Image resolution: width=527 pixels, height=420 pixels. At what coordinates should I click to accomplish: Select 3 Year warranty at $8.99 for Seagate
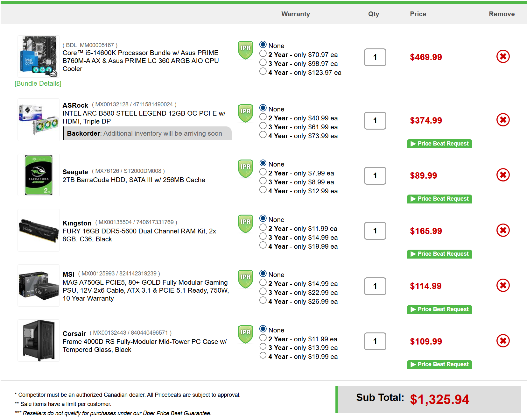click(263, 181)
